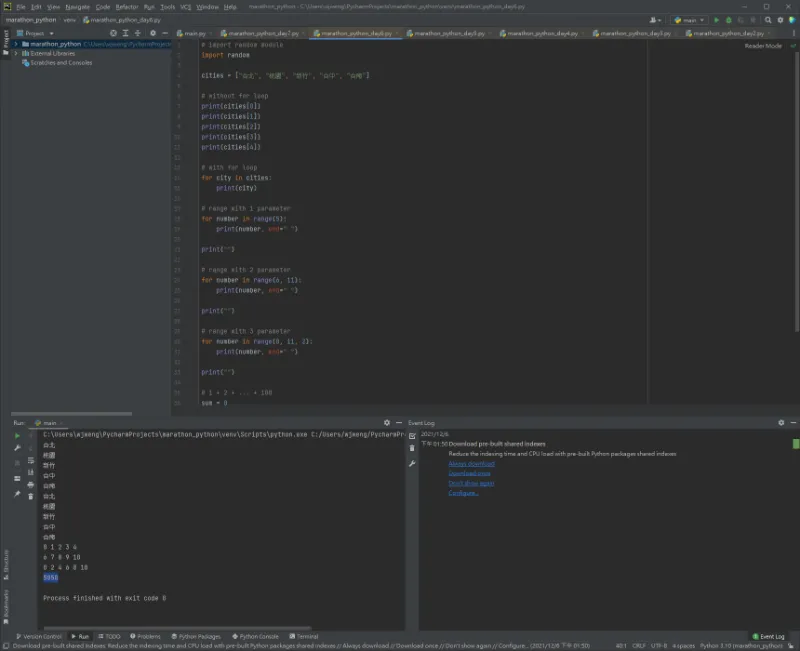Image resolution: width=800 pixels, height=651 pixels.
Task: Open Event Log settings with the wrench icon
Action: [412, 463]
